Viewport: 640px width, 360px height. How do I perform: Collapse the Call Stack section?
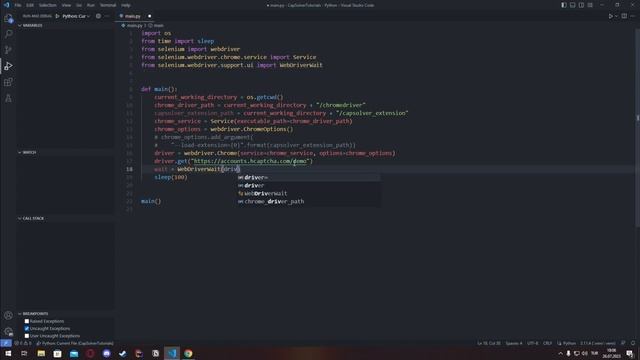coord(31,218)
